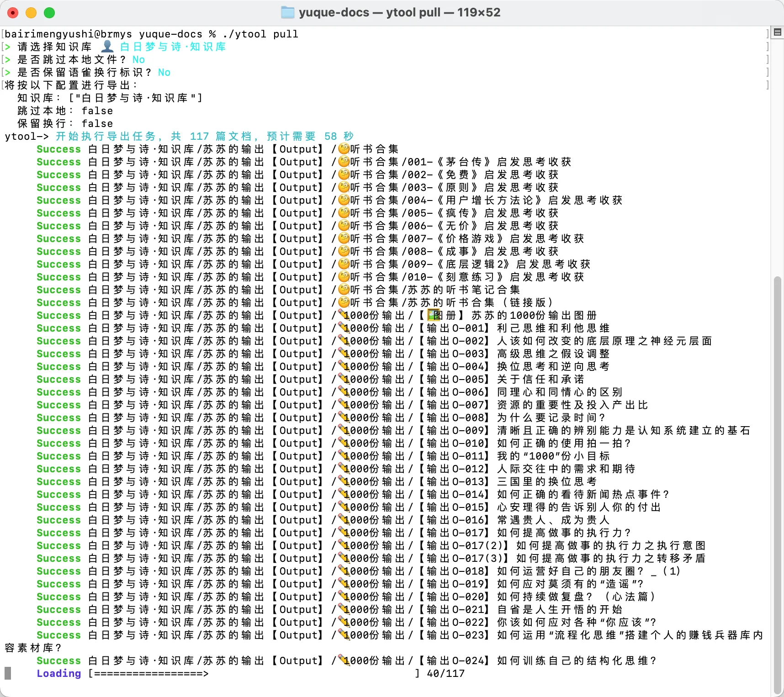This screenshot has width=784, height=697.
Task: Click the row 【输出O-009】清晰且正确的辨别能力
Action: point(393,430)
